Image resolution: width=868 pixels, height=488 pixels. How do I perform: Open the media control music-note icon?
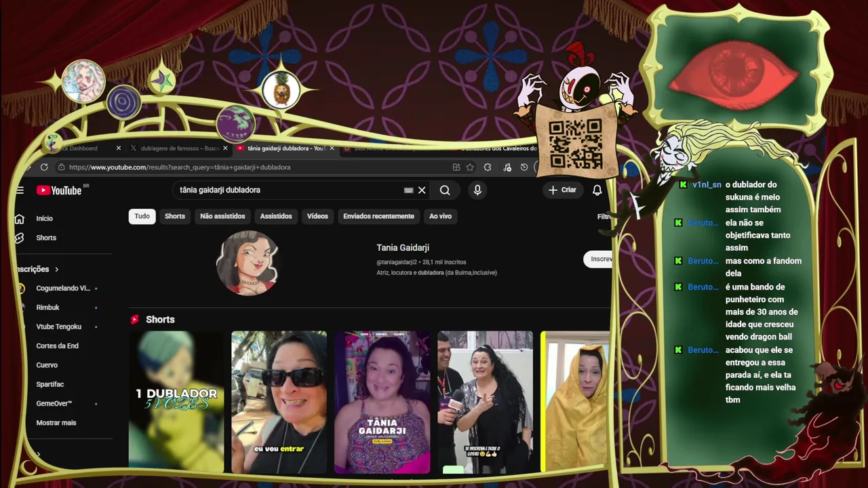tap(507, 167)
